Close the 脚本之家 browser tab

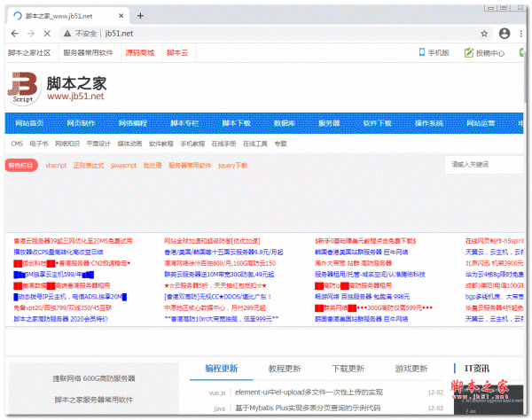coord(120,15)
